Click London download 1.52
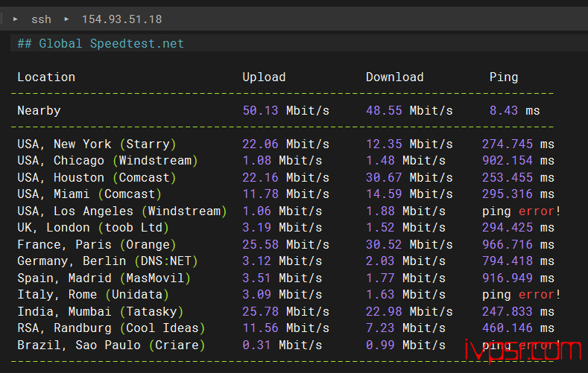Image resolution: width=588 pixels, height=373 pixels. (380, 227)
